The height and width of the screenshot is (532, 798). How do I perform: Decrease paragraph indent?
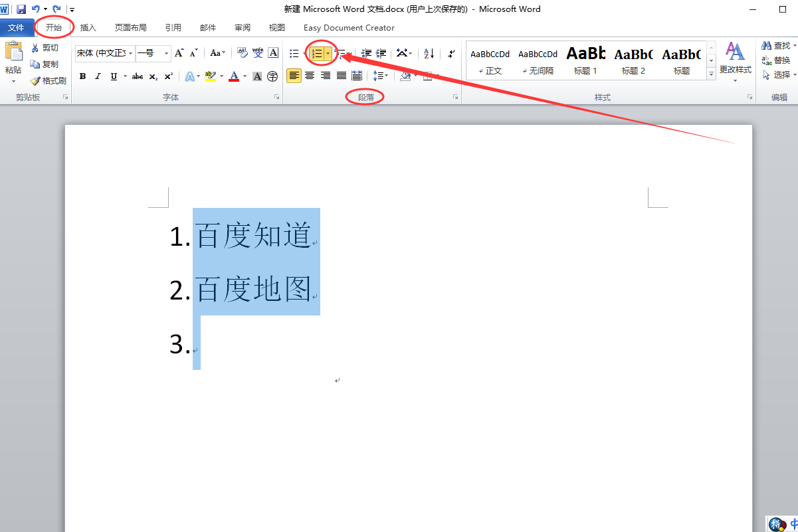tap(365, 54)
